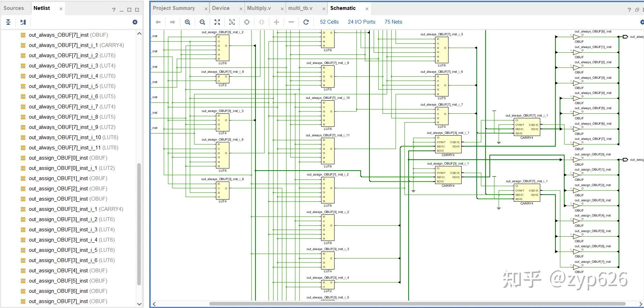Image resolution: width=644 pixels, height=308 pixels.
Task: Select out_assign_OBUF[7]_inst OBUF cell
Action: (64, 301)
